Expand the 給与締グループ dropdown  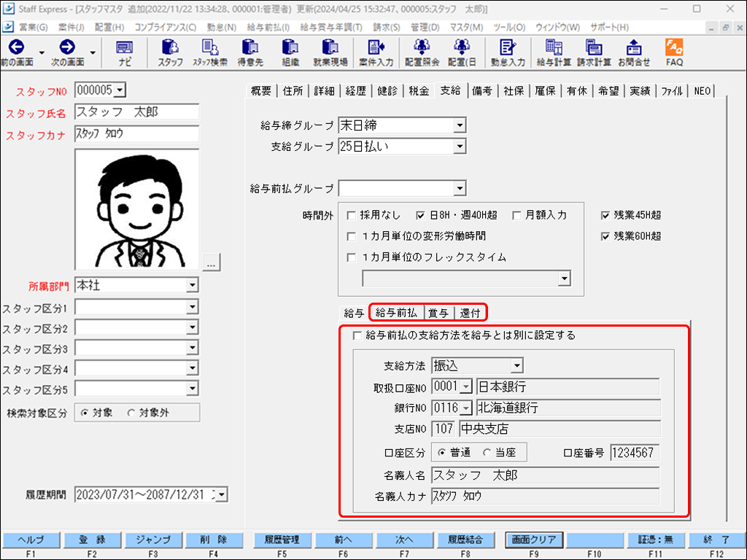(x=459, y=125)
